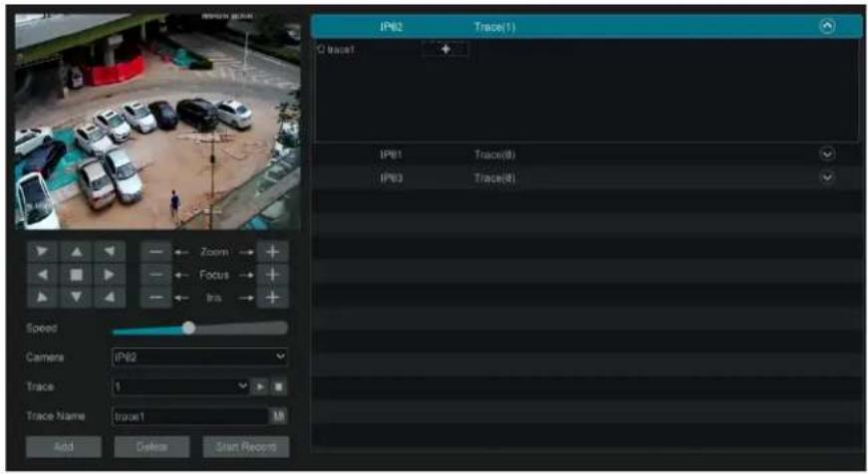Click the IP01 row label
Screen dimensions: 868x474
391,154
